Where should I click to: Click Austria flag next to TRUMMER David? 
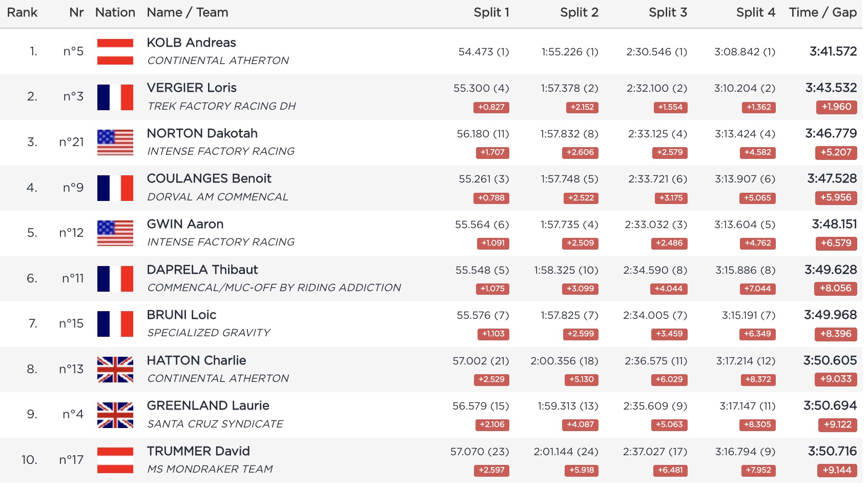click(x=115, y=460)
